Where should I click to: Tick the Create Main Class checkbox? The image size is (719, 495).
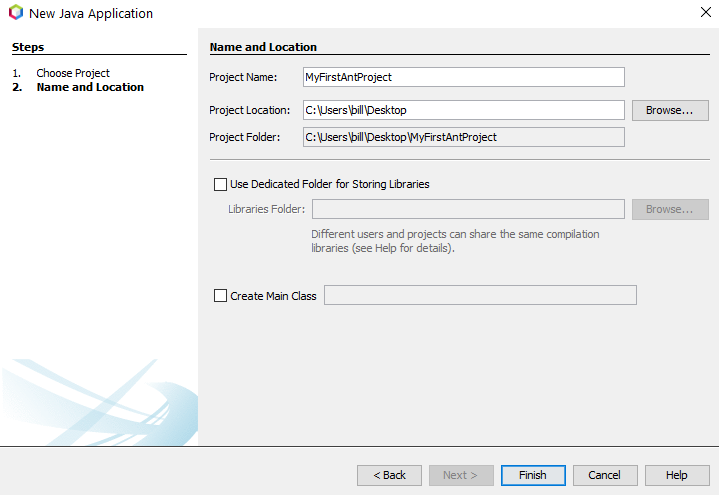[221, 295]
